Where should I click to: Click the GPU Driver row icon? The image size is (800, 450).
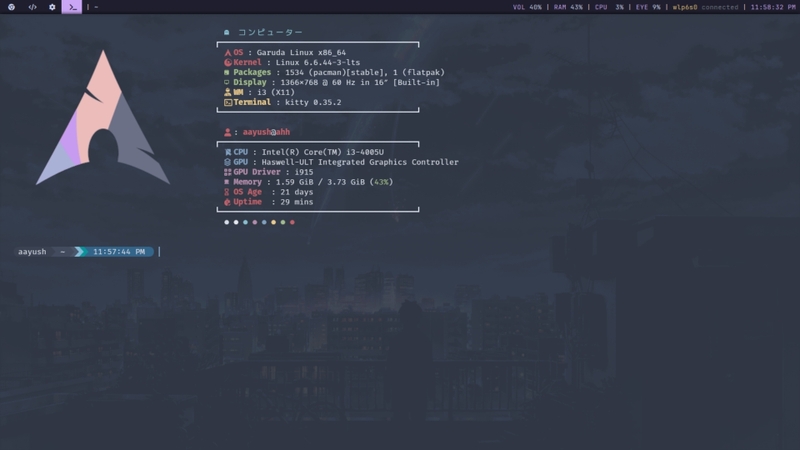228,172
